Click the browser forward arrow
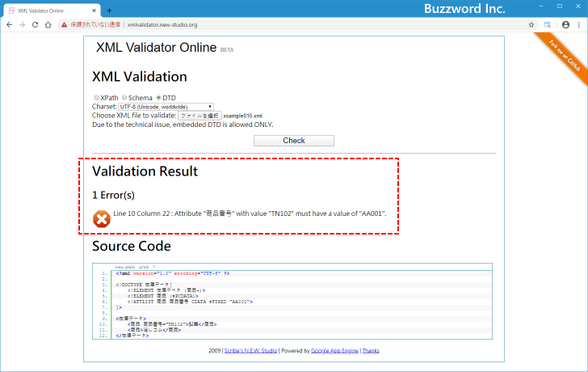The height and width of the screenshot is (372, 588). 22,24
